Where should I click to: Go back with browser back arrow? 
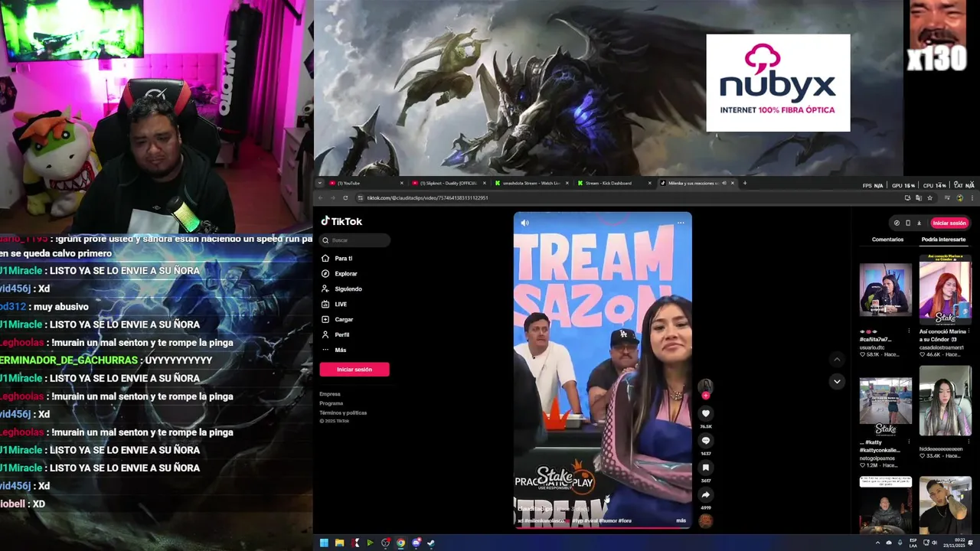pyautogui.click(x=322, y=198)
